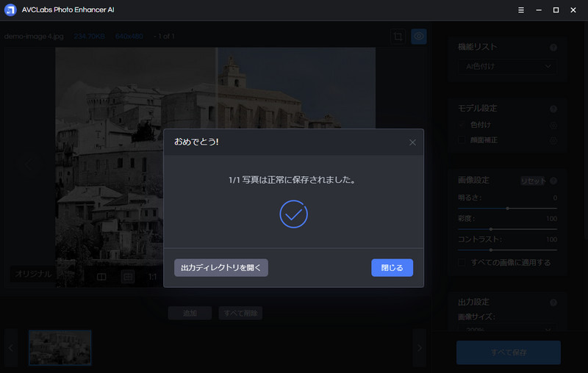Click the リセット button in image settings
Viewport: 588px width, 373px height.
click(533, 181)
